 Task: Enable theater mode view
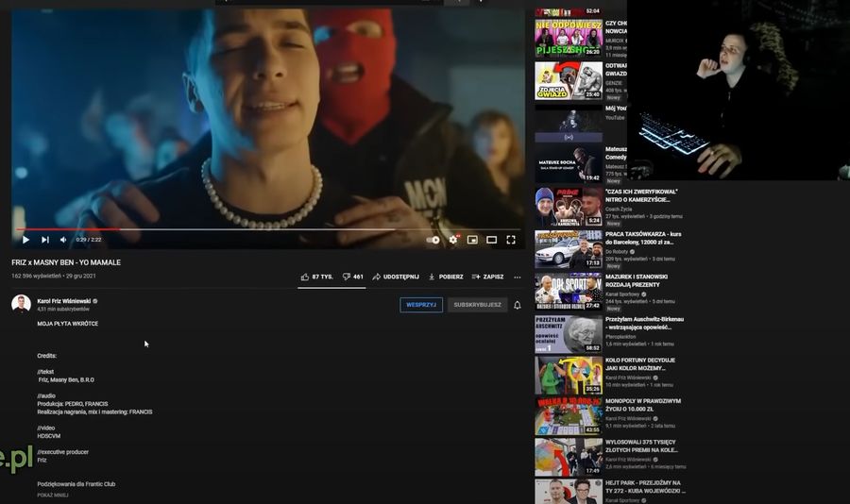(492, 240)
